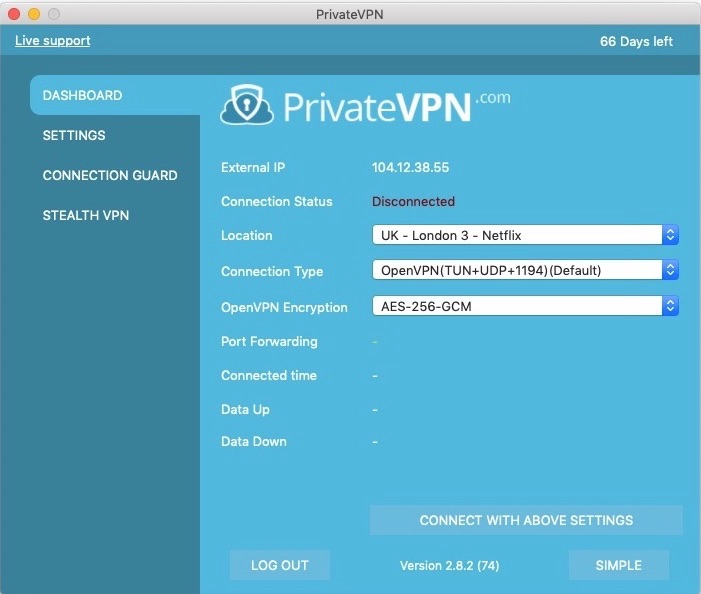Expand the Location dropdown showing UK London 3
This screenshot has height=594, width=701.
pyautogui.click(x=525, y=235)
